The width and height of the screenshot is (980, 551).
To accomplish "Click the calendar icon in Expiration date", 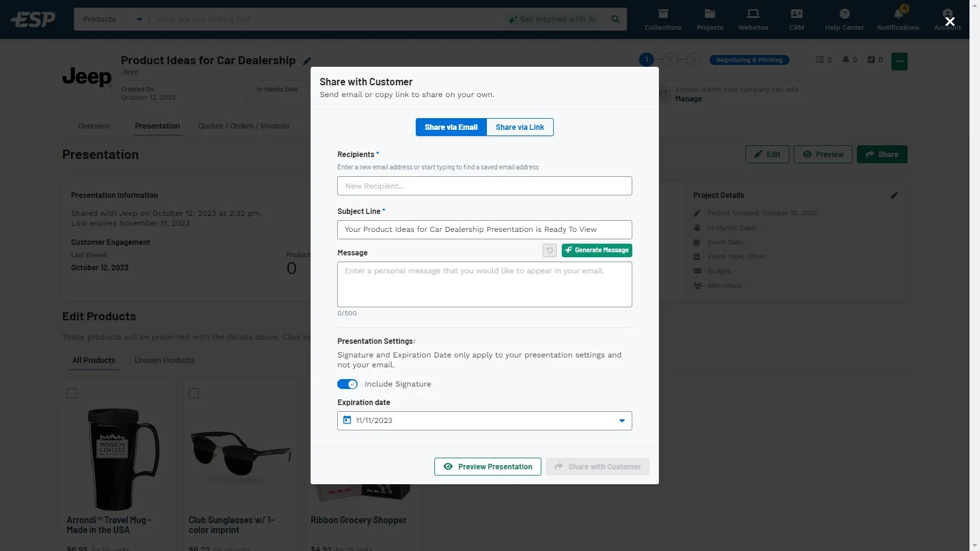I will tap(347, 421).
